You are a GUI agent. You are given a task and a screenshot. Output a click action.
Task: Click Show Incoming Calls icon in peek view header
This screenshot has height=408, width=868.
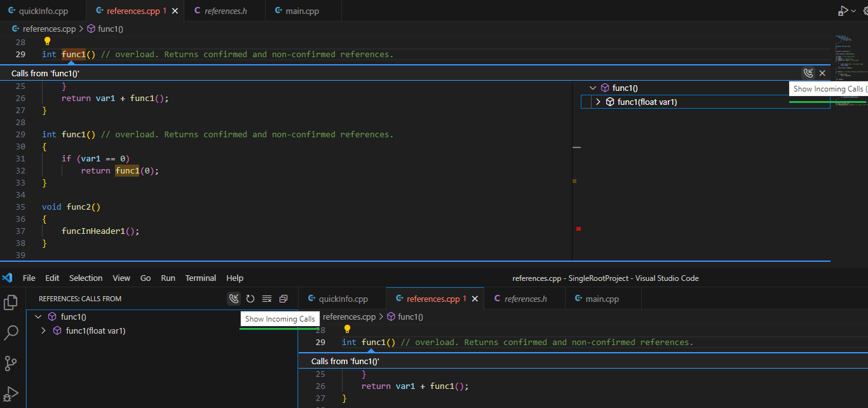(x=808, y=73)
